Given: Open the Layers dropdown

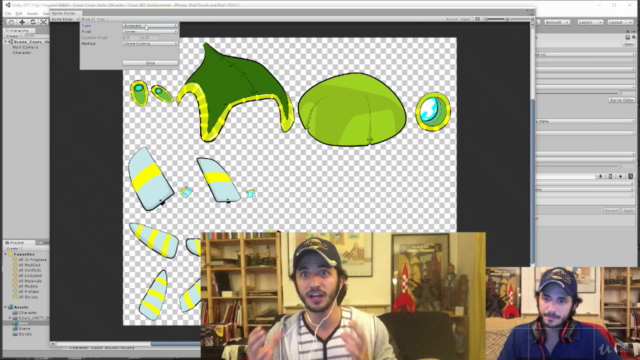Looking at the screenshot, I should 590,22.
